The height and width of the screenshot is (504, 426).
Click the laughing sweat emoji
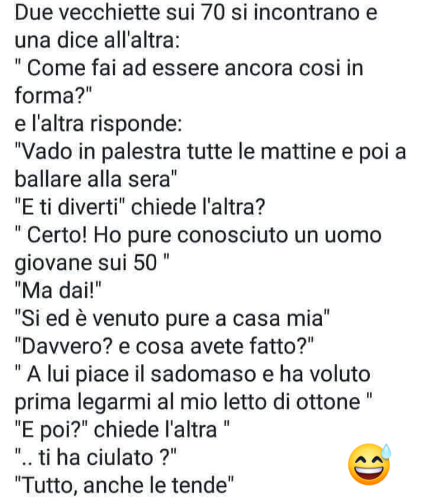(x=370, y=464)
